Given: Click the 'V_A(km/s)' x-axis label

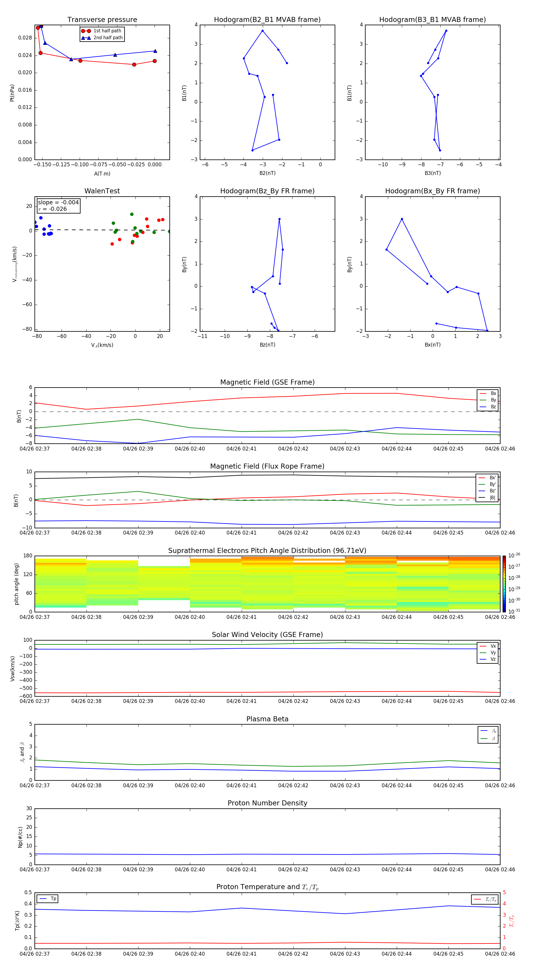Looking at the screenshot, I should [102, 345].
